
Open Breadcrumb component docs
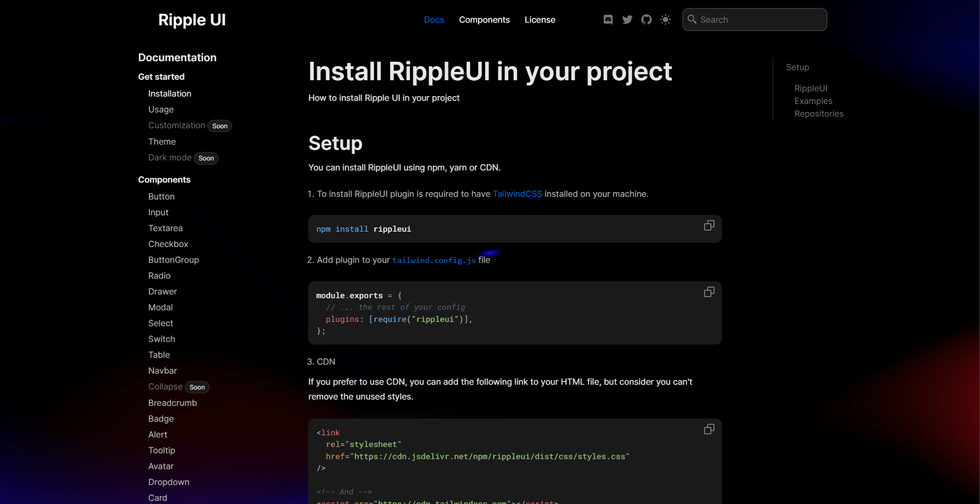pyautogui.click(x=172, y=403)
